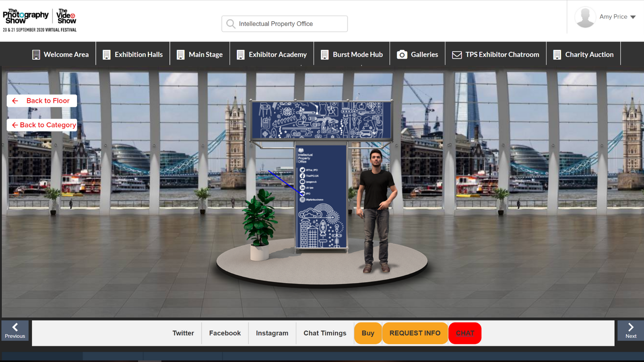Screen dimensions: 644x362
Task: Click the Welcome Area building icon
Action: coord(36,55)
